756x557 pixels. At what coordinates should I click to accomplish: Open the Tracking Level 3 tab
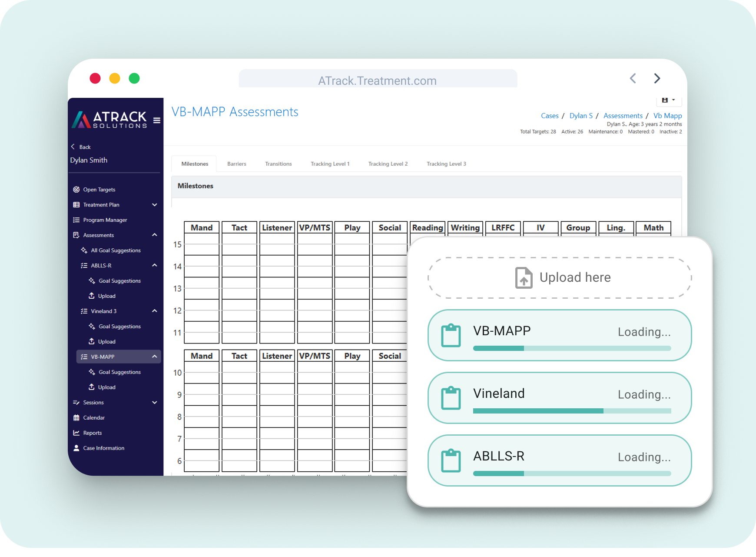(x=446, y=164)
